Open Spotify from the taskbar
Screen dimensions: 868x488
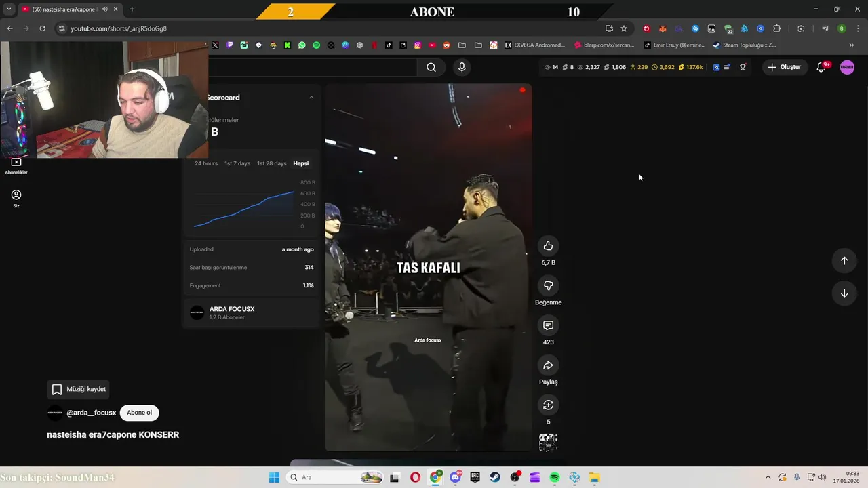click(555, 477)
